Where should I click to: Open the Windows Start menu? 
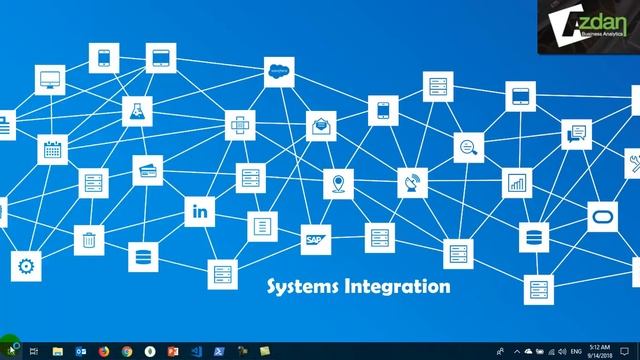pyautogui.click(x=11, y=351)
